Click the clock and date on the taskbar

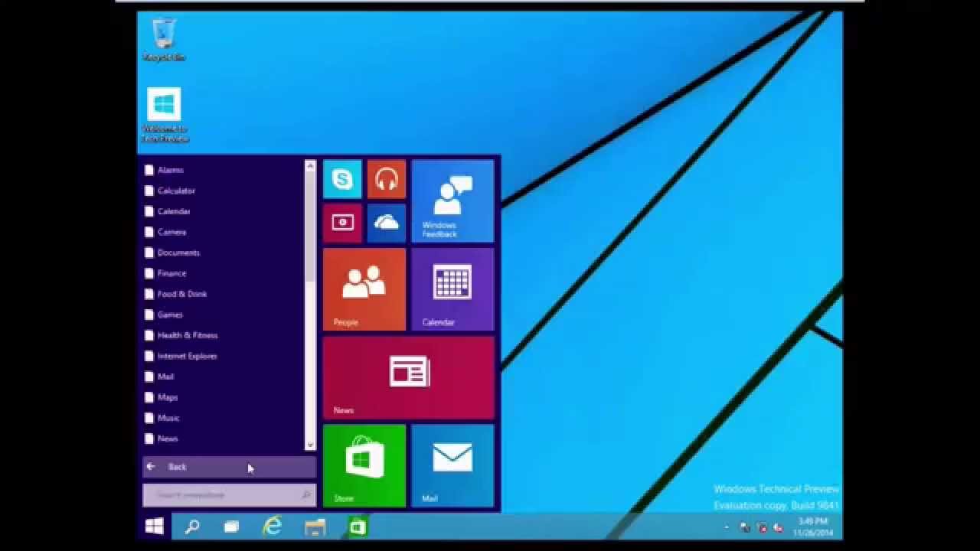[x=814, y=527]
